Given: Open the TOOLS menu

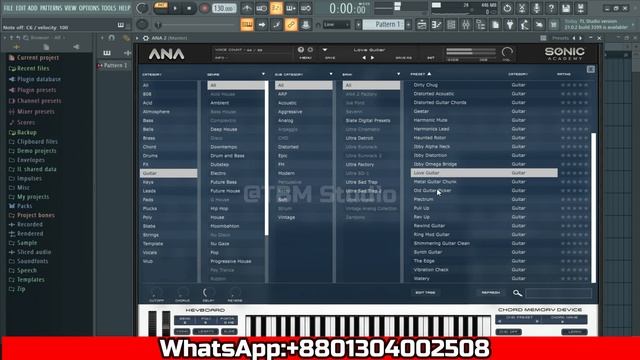Looking at the screenshot, I should pos(109,8).
